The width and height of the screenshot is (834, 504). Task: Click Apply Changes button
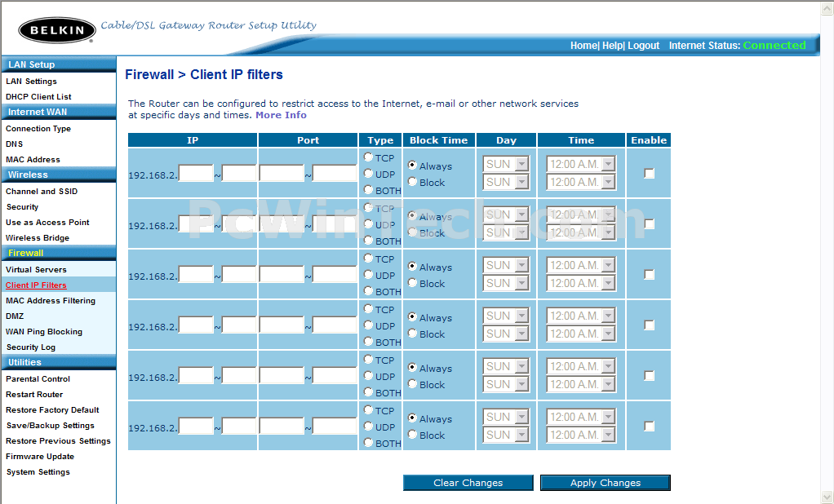pyautogui.click(x=606, y=483)
